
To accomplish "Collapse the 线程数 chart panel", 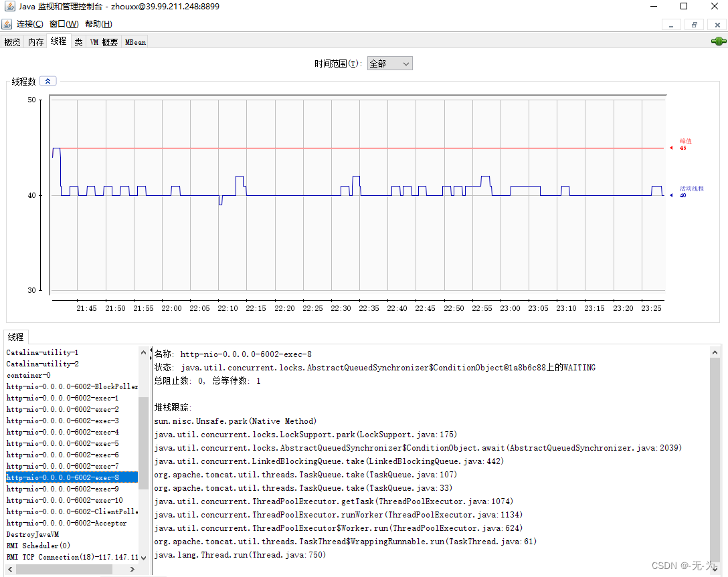I will click(x=48, y=80).
